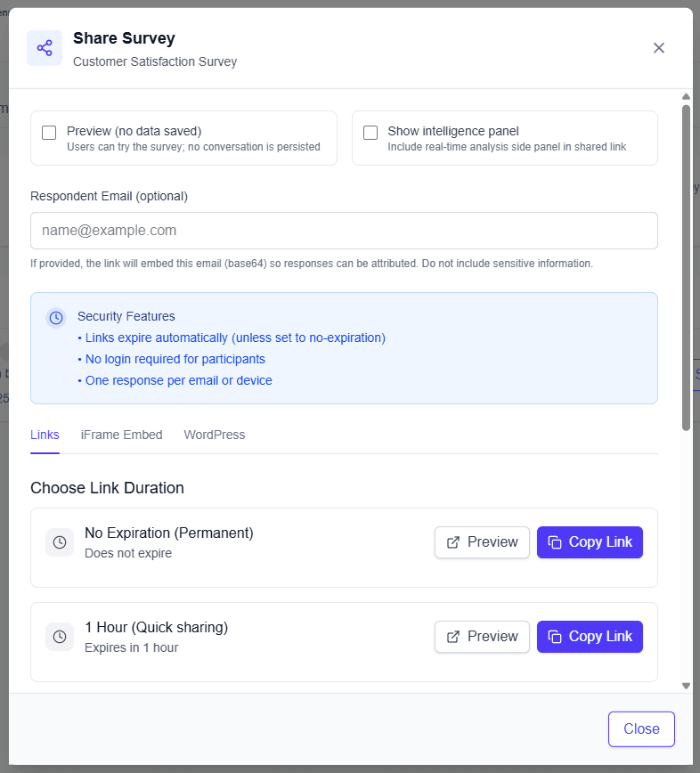700x773 pixels.
Task: Click the clock icon beside 1 Hour option
Action: tap(59, 636)
